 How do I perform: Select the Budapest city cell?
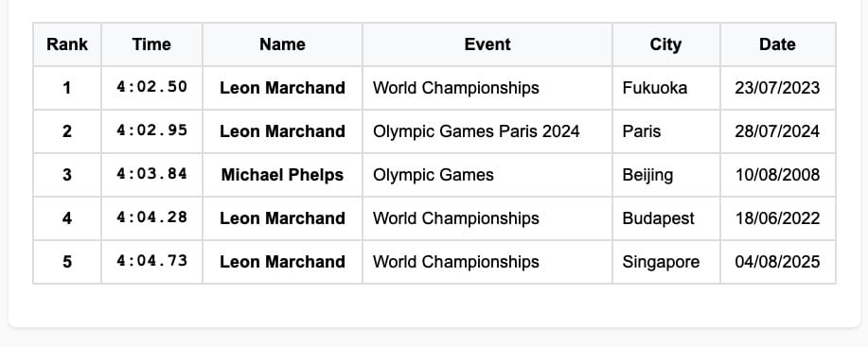tap(666, 218)
